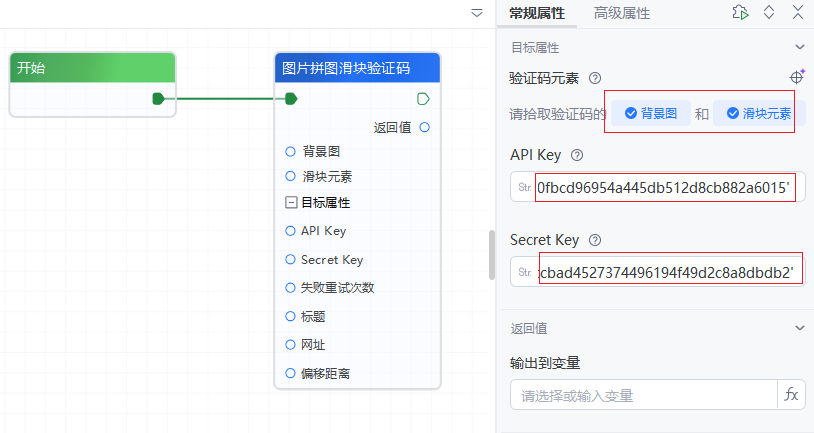Click the expand/collapse arrows icon in panel header
The height and width of the screenshot is (433, 814).
[769, 13]
